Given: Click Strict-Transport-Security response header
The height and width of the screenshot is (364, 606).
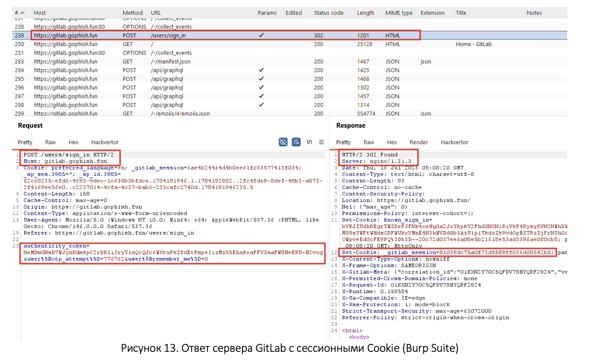Looking at the screenshot, I should (x=416, y=311).
